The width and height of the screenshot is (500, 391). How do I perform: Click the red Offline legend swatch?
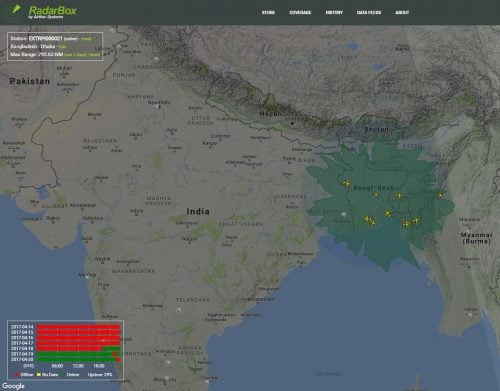(17, 375)
